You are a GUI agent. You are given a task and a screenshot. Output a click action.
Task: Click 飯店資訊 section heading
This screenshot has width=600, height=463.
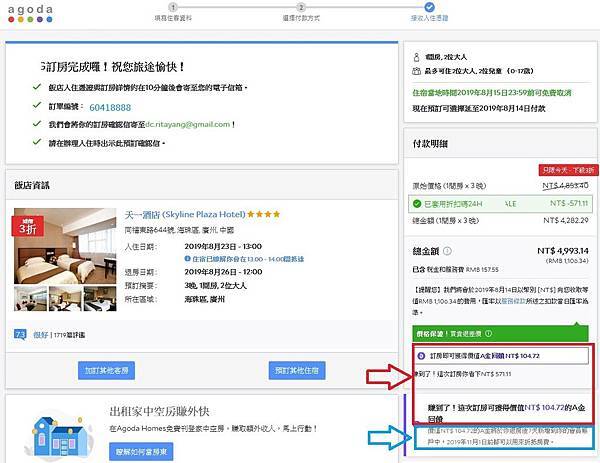coord(32,186)
